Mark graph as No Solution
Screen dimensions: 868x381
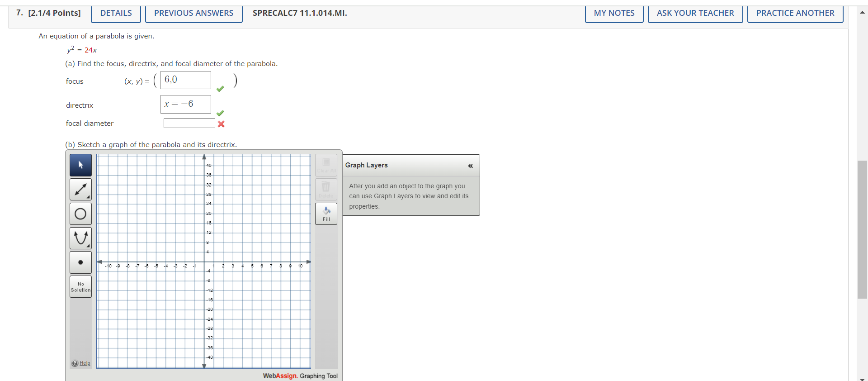tap(80, 287)
